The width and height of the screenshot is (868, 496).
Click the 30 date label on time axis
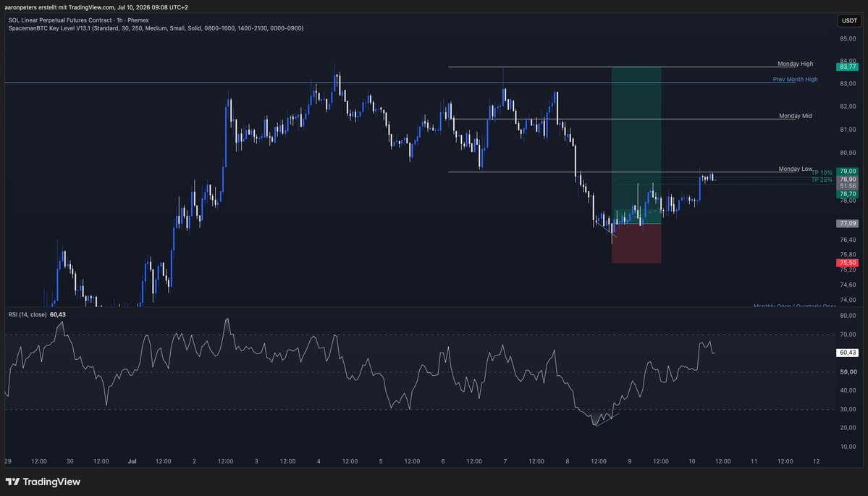click(x=69, y=461)
